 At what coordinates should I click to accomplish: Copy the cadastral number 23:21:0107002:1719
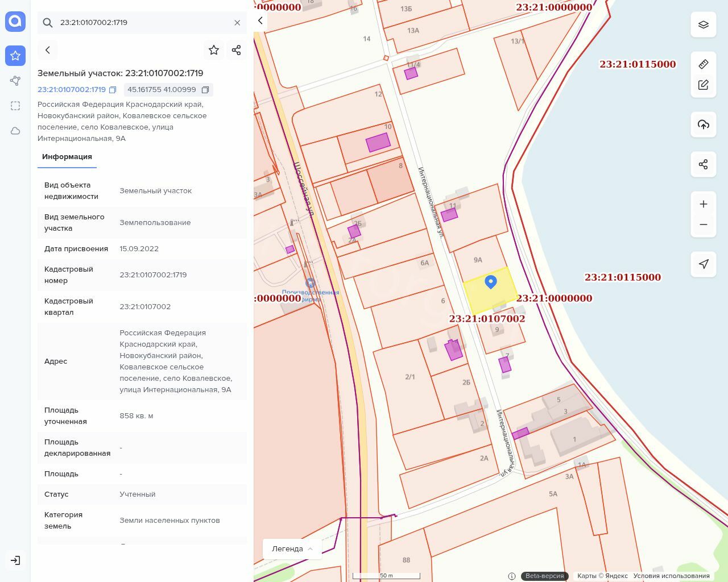[x=113, y=90]
